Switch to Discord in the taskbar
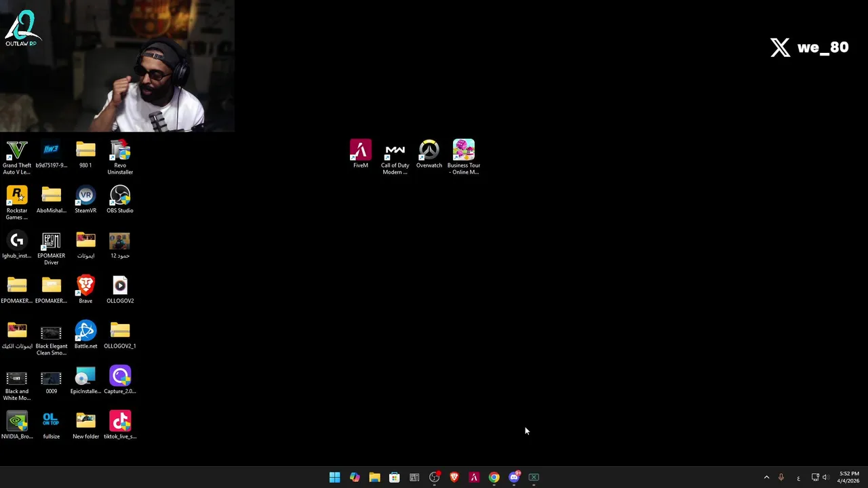This screenshot has width=868, height=488. (x=514, y=477)
